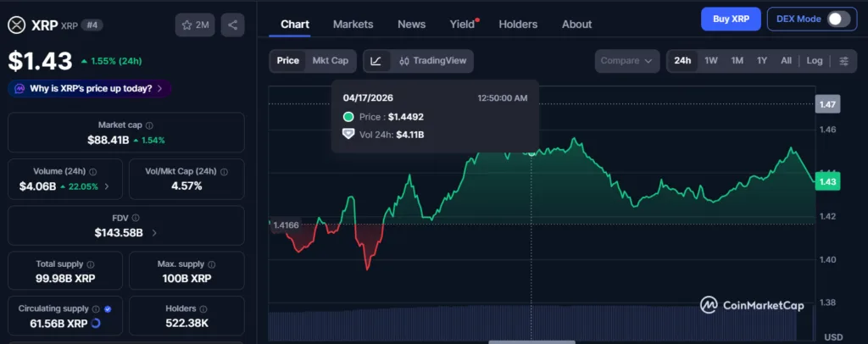Screen dimensions: 868x344
Task: Click the AI chat icon beside 'Why is XRP's price up'
Action: point(19,88)
